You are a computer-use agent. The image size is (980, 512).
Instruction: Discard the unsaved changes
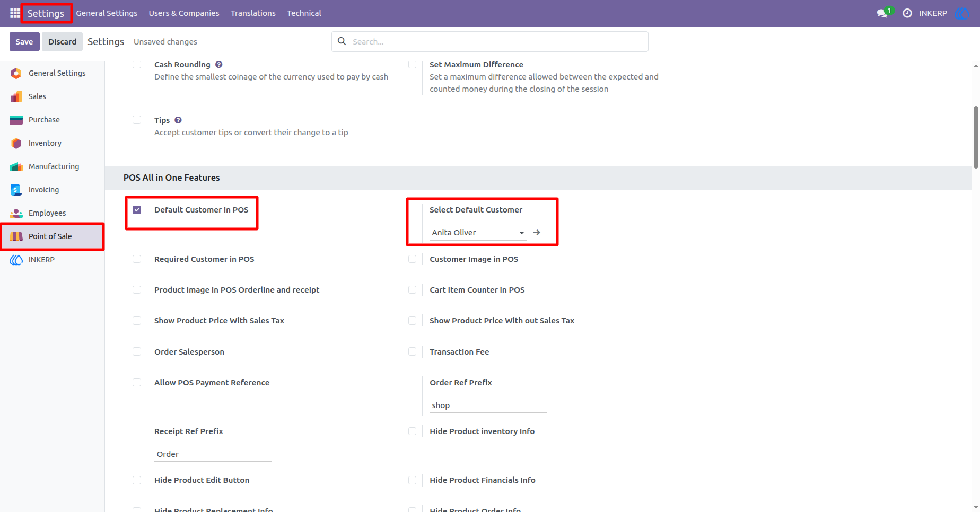(x=63, y=42)
